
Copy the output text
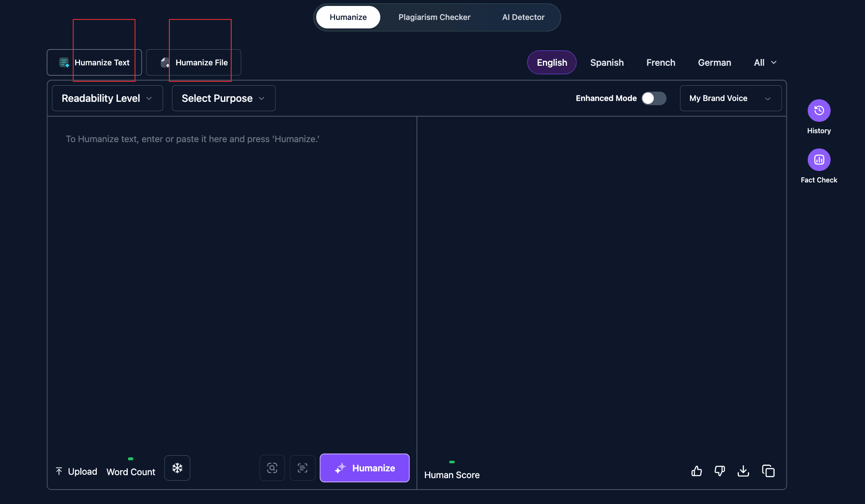[x=768, y=471]
